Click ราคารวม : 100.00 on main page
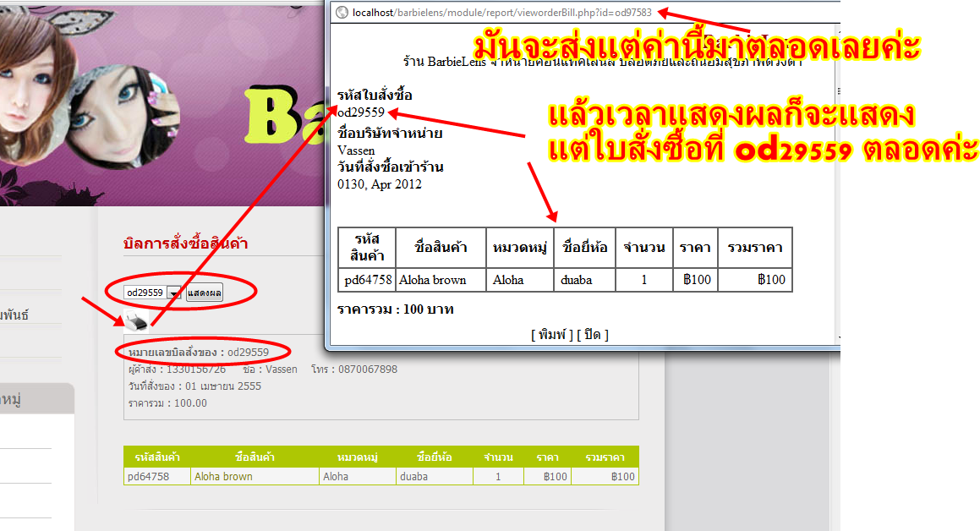This screenshot has height=531, width=980. [167, 403]
